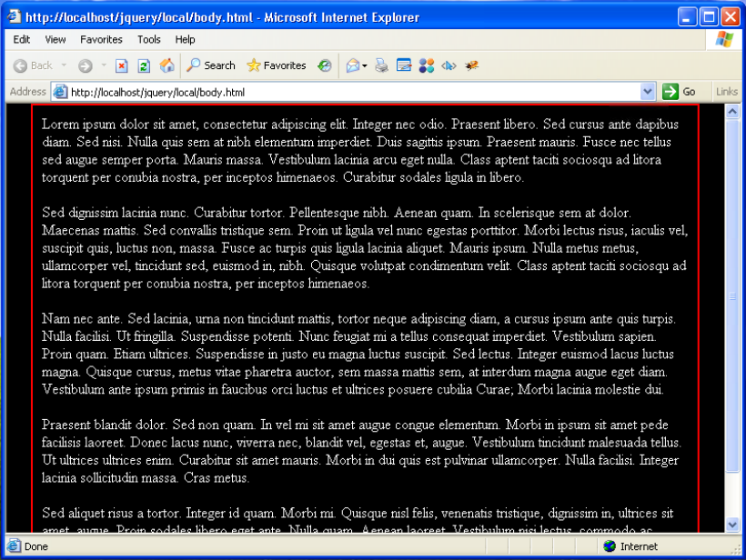This screenshot has width=746, height=560.
Task: Open the Edit menu
Action: pos(22,39)
